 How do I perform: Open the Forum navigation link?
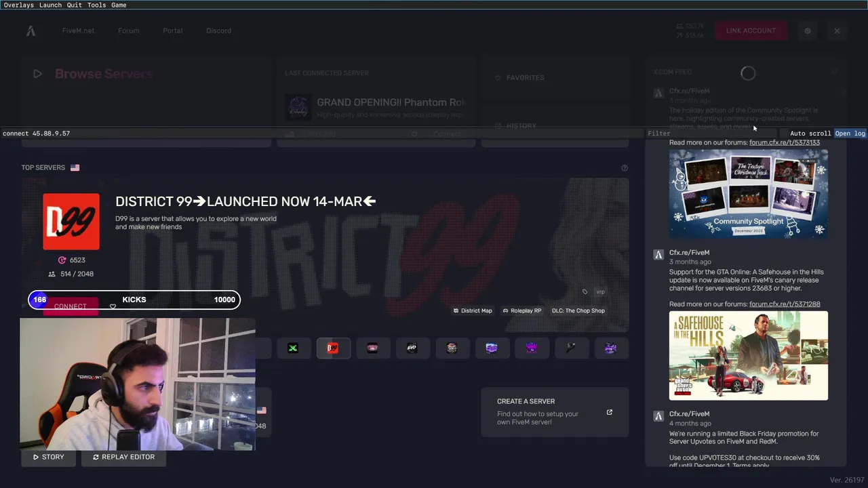tap(128, 30)
